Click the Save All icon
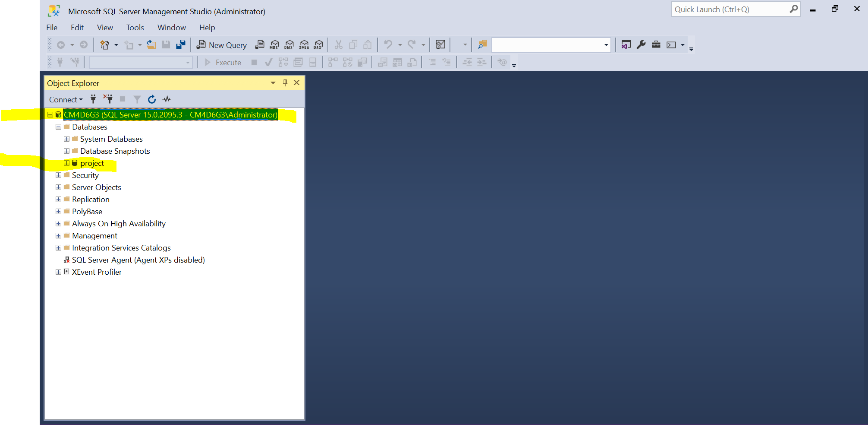Viewport: 868px width, 425px height. pos(181,44)
